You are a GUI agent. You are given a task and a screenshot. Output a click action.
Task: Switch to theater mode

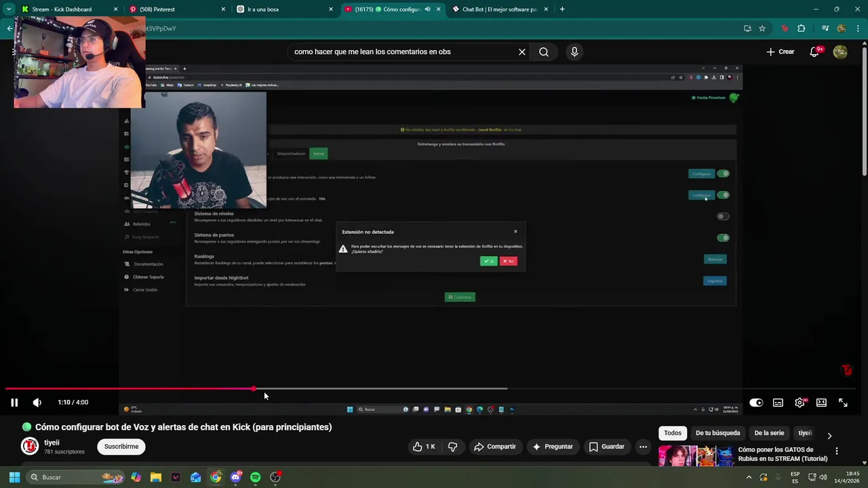coord(821,403)
